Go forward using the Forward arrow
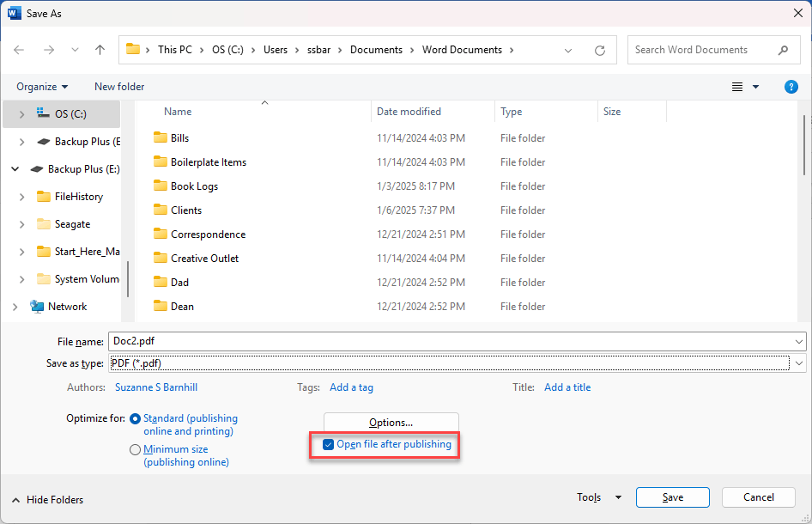The height and width of the screenshot is (524, 812). tap(49, 50)
